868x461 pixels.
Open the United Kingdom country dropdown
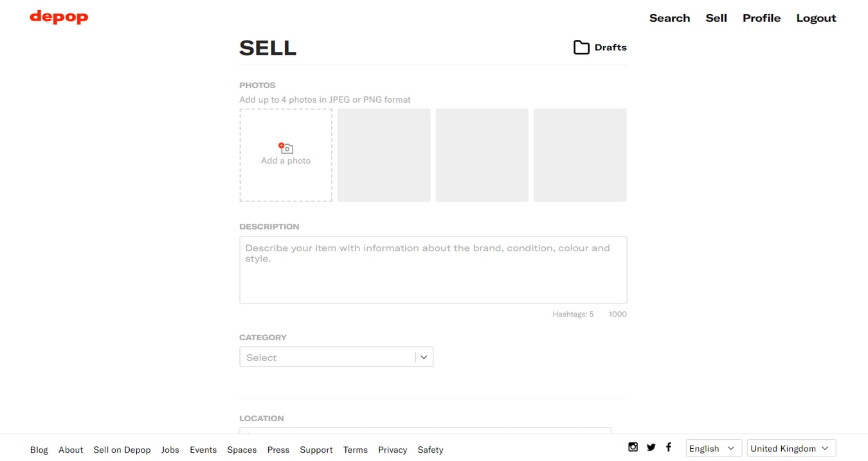[x=791, y=448]
